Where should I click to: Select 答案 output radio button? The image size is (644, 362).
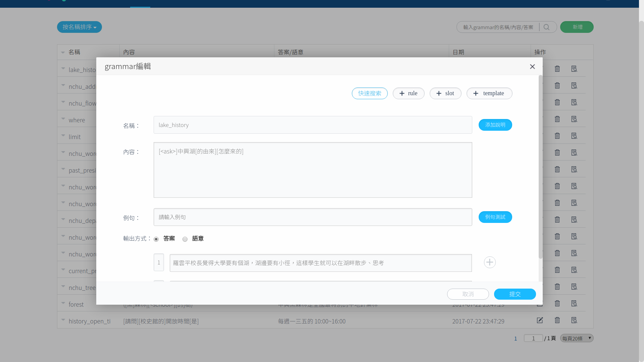click(156, 239)
